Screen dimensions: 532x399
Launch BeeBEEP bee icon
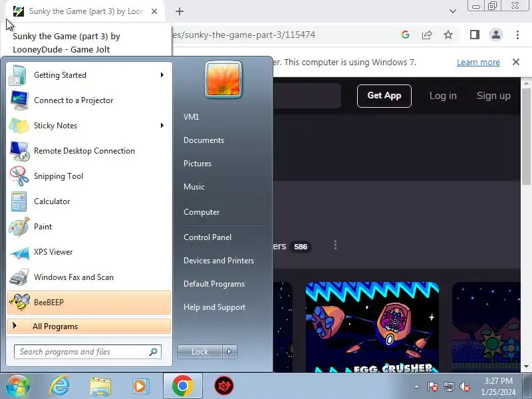(x=19, y=303)
